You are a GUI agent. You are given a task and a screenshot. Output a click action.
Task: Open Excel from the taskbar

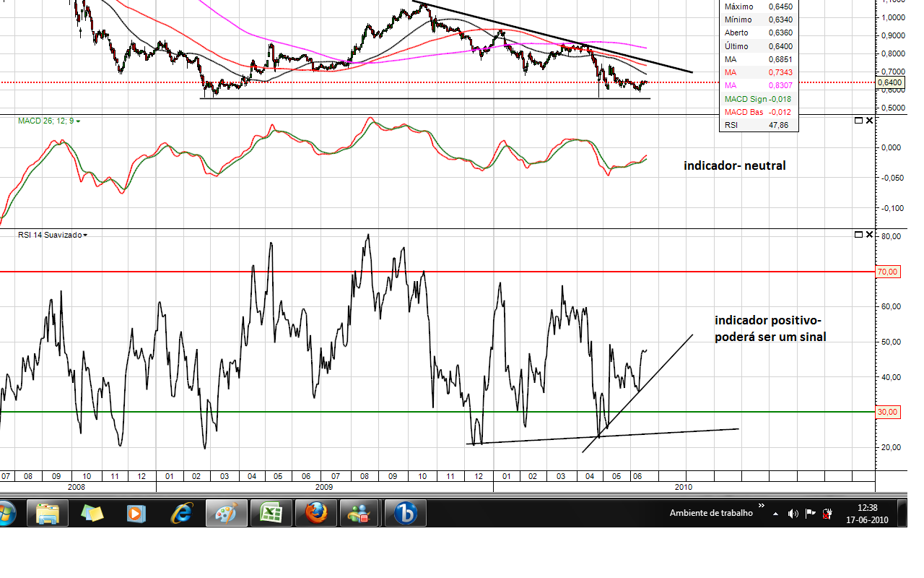271,514
